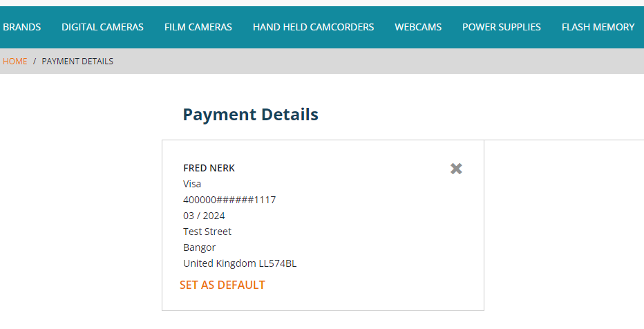Click the Visa card type label

[x=192, y=184]
